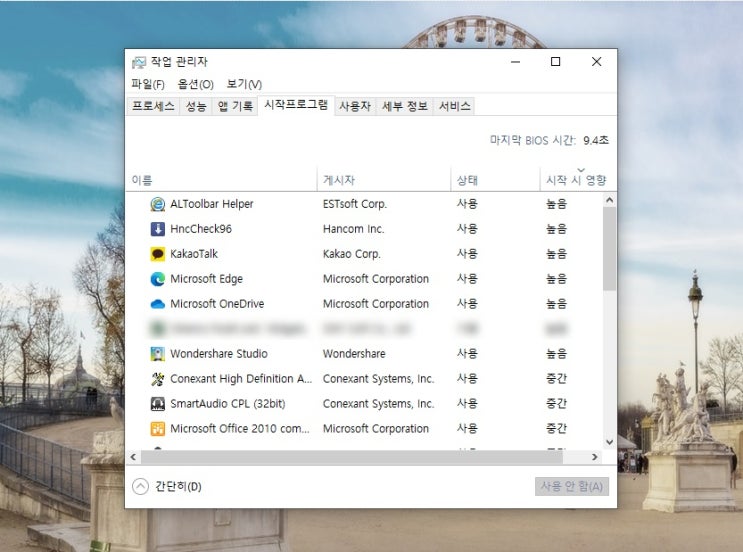Select the ALToolbar Helper row name
The image size is (743, 552).
point(211,204)
